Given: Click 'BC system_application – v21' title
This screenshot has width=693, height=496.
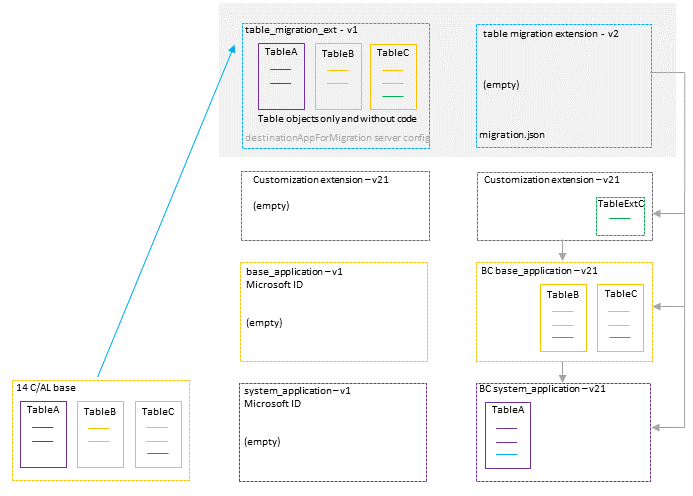Looking at the screenshot, I should click(x=542, y=389).
